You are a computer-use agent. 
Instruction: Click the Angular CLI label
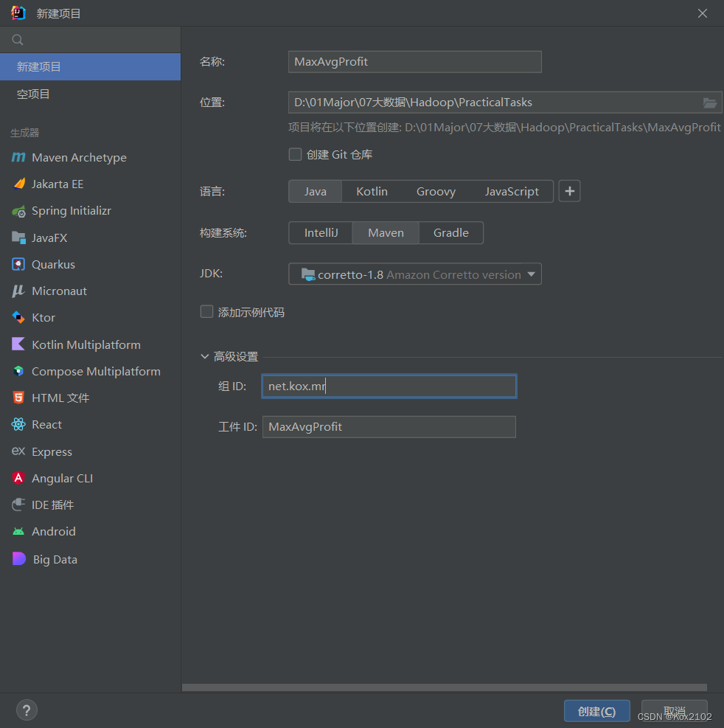pyautogui.click(x=62, y=478)
